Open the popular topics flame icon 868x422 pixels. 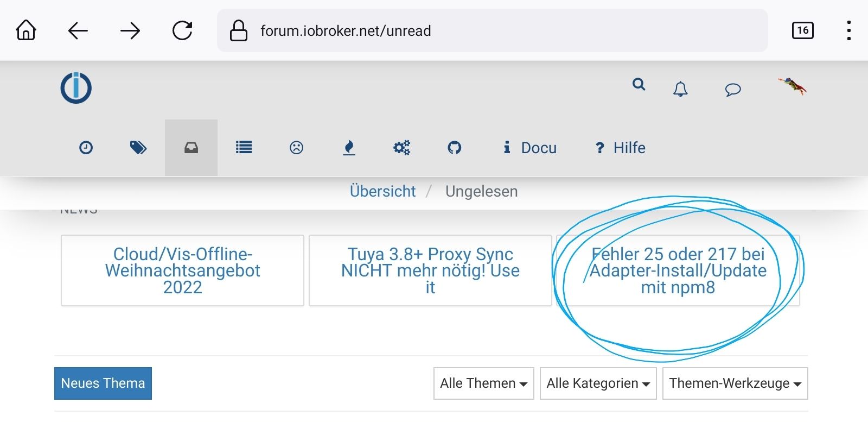(349, 148)
